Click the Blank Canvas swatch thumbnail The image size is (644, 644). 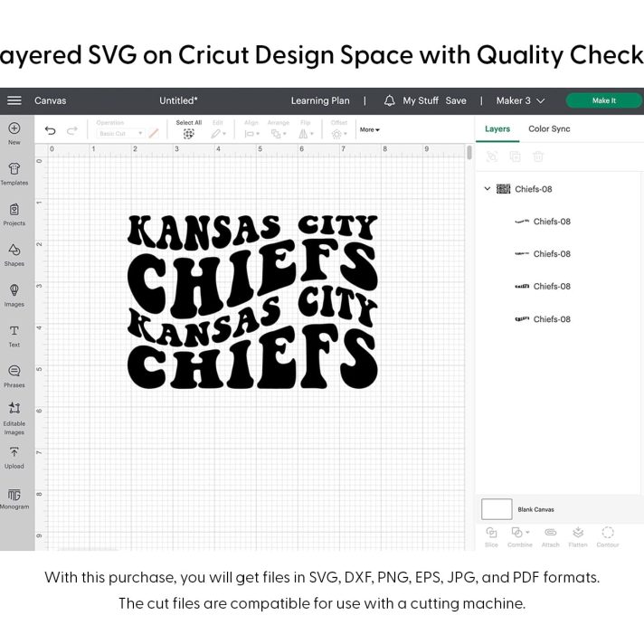[x=497, y=509]
